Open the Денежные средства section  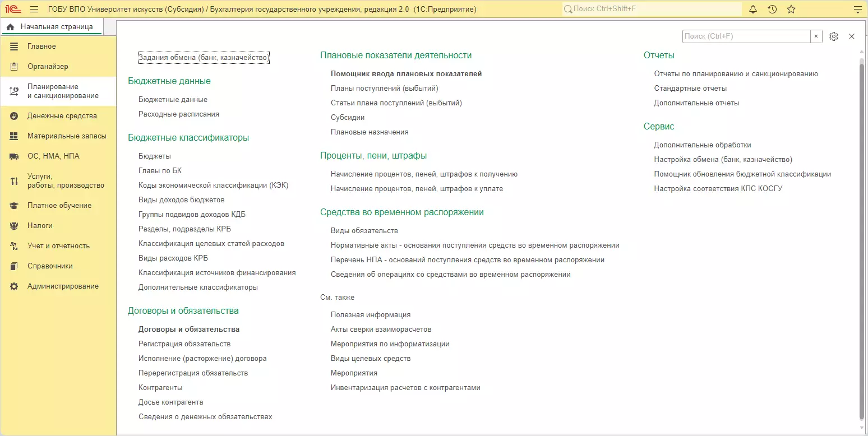[x=58, y=116]
